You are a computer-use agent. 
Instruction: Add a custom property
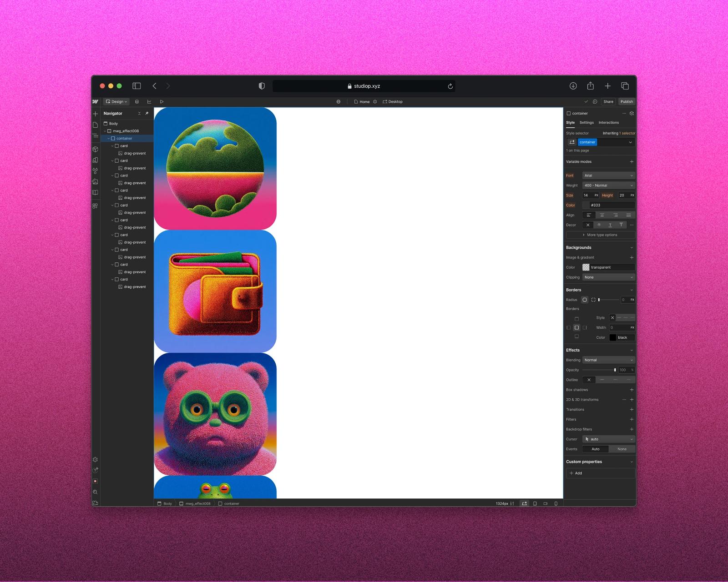[x=600, y=473]
